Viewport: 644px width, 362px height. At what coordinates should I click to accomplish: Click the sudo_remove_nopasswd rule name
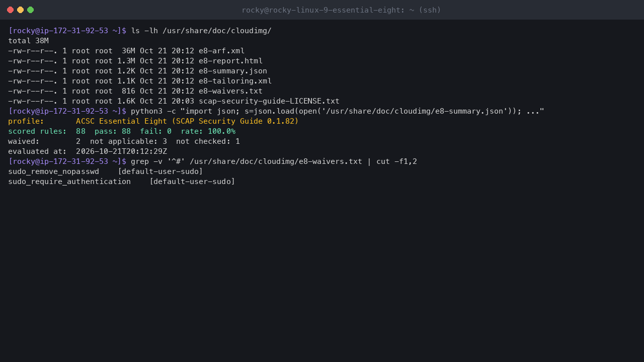pos(53,171)
